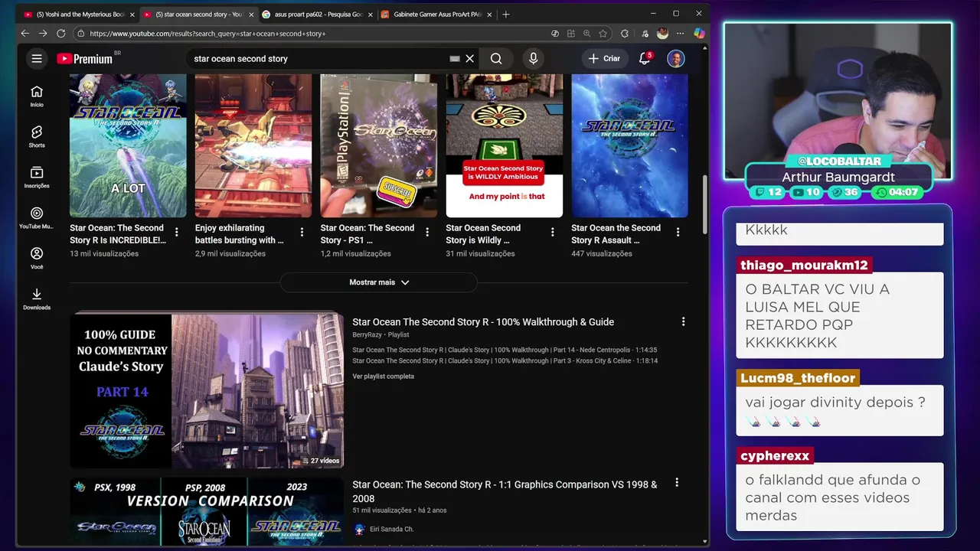Open the 'WILDLY Ambitious' Short thumbnail

tap(504, 145)
